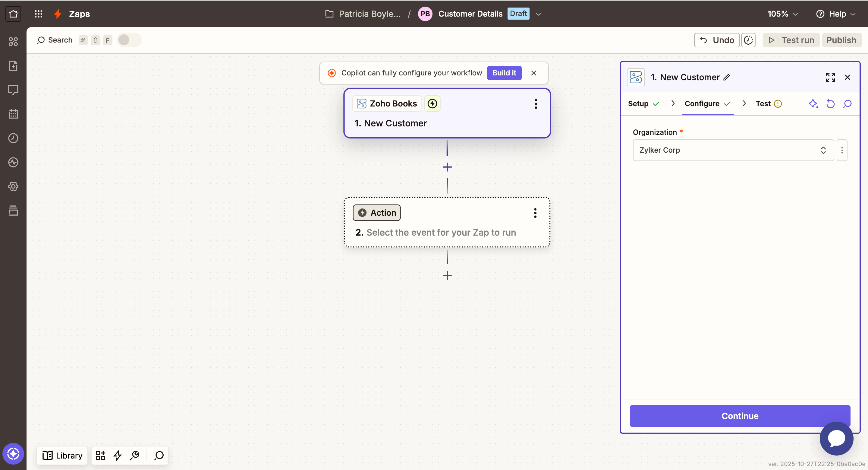Open the Zap History clock icon in sidebar

click(x=13, y=138)
